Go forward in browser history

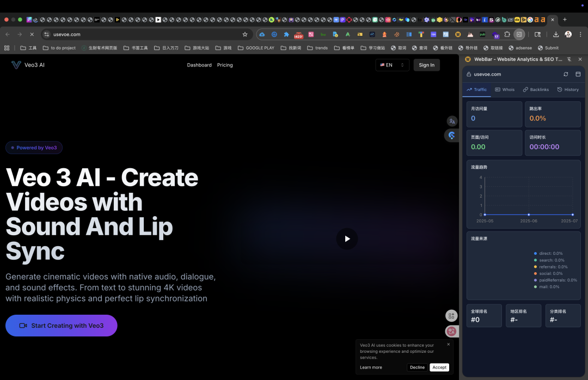pos(20,34)
